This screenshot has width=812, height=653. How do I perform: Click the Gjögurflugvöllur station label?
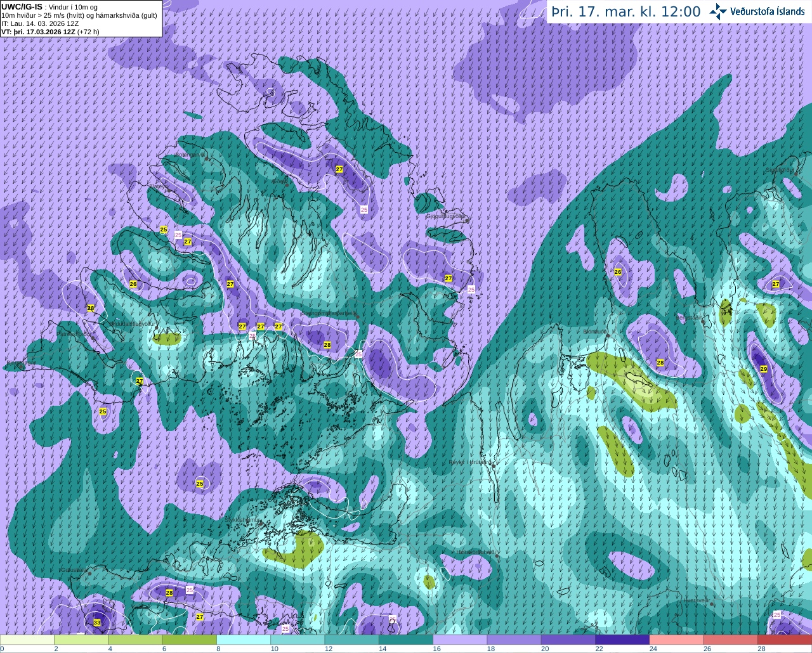pos(445,216)
